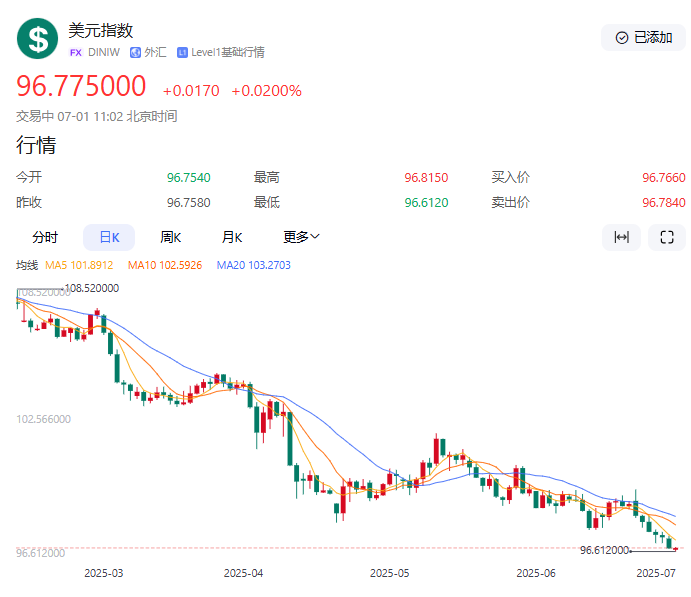Screen dimensions: 691x597
Task: Click the 行情 section heading
Action: (36, 145)
